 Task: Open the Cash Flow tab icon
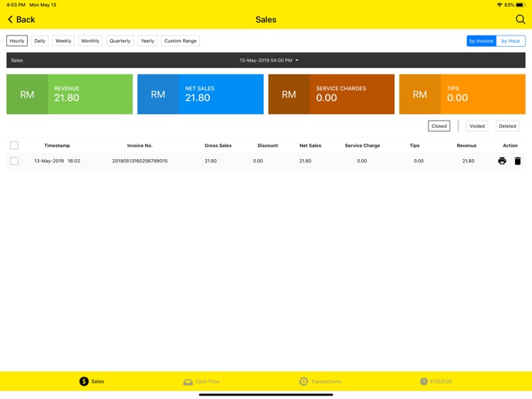coord(188,382)
